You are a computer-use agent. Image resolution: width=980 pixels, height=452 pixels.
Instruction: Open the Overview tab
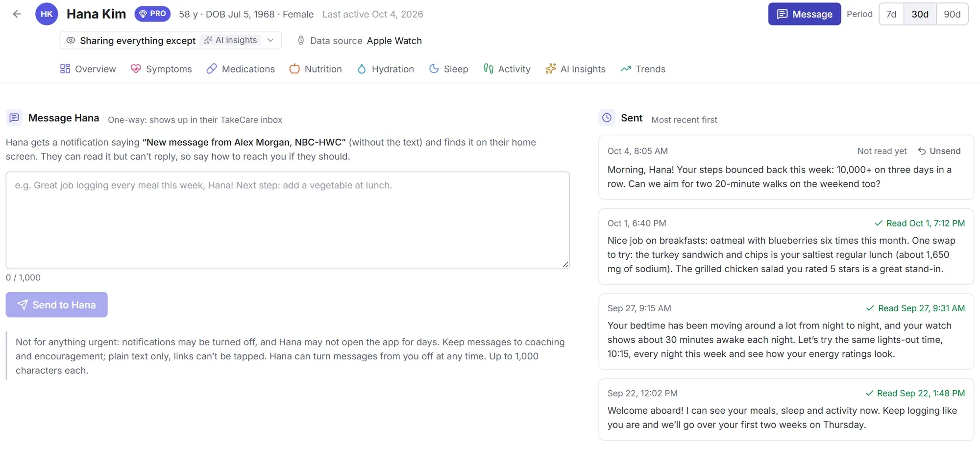88,69
